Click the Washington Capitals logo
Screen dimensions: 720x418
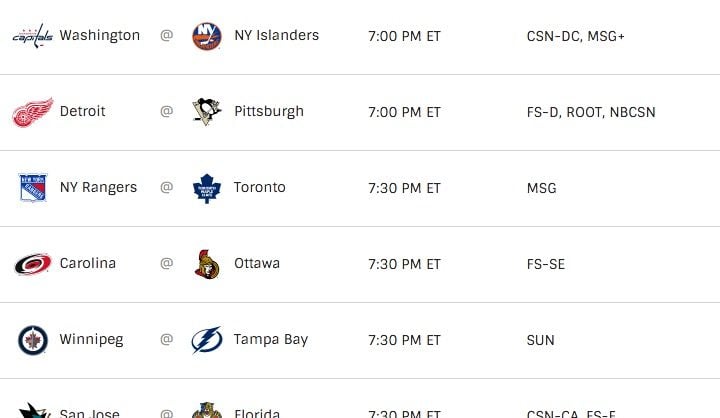33,36
